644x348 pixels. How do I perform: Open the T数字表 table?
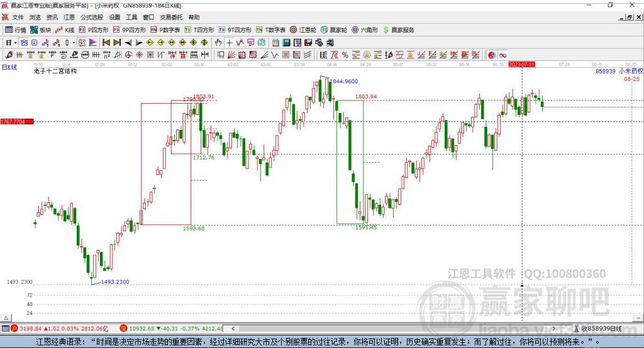pos(270,30)
